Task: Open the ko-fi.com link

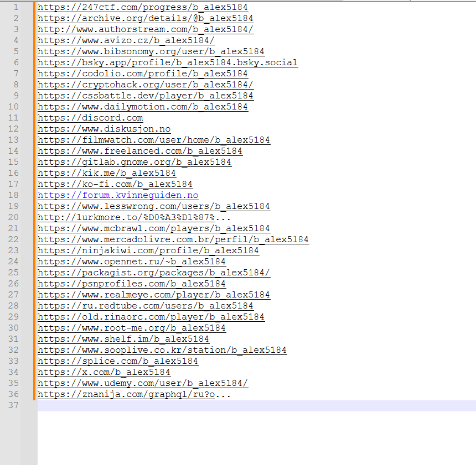Action: click(115, 184)
